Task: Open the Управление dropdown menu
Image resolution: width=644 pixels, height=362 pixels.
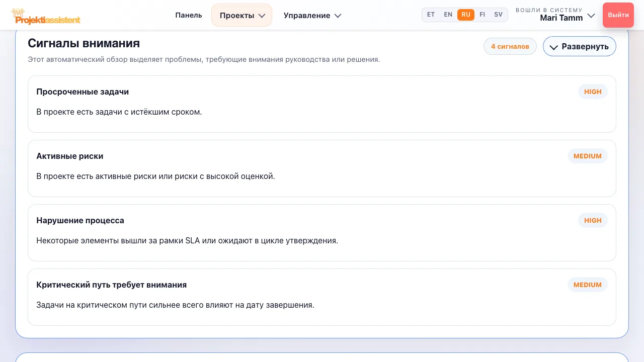Action: tap(312, 15)
